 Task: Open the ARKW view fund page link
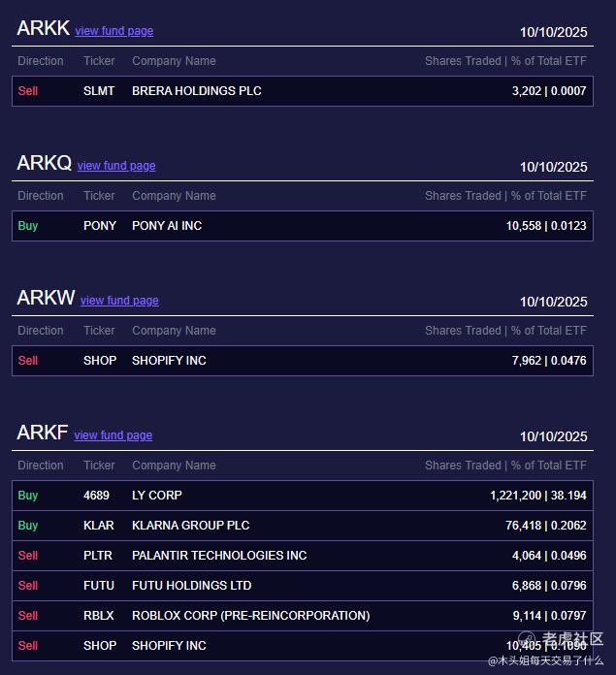[119, 301]
